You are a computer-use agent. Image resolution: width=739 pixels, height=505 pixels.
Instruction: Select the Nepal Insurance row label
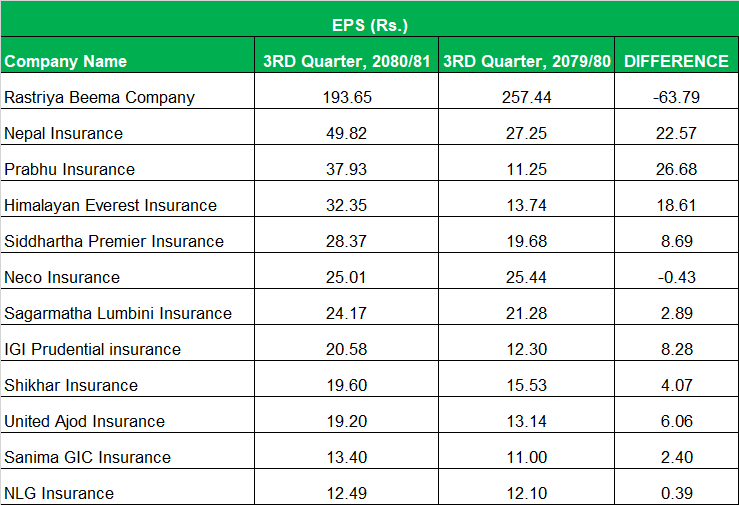click(64, 133)
